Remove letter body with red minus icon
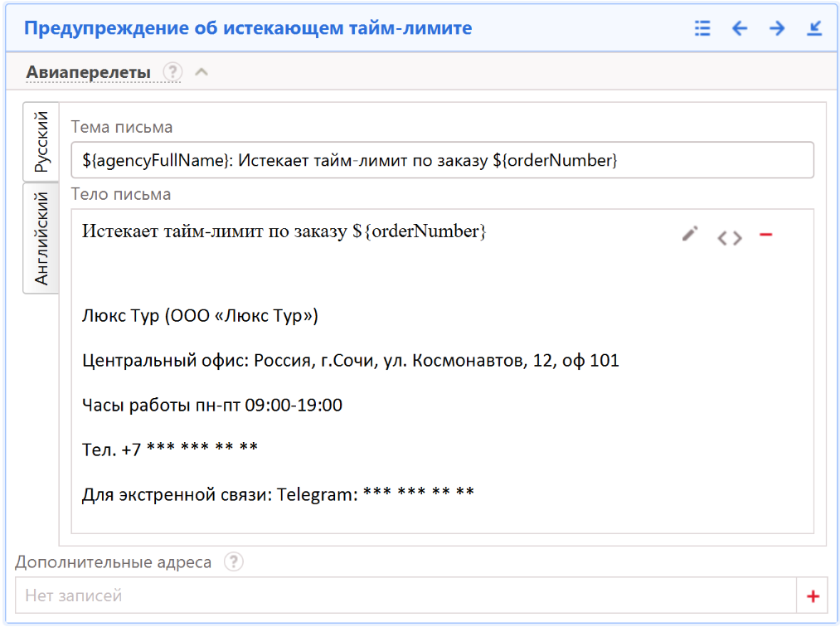The width and height of the screenshot is (840, 627). point(765,236)
